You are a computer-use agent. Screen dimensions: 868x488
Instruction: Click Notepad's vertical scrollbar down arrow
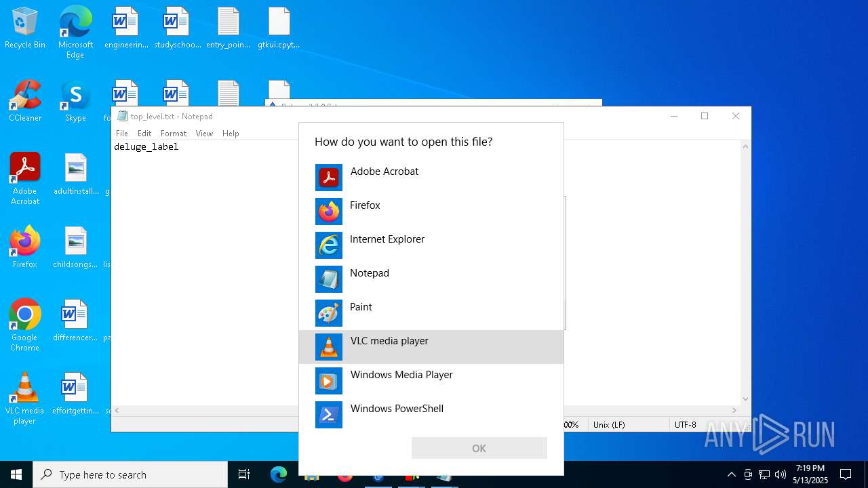pyautogui.click(x=746, y=399)
